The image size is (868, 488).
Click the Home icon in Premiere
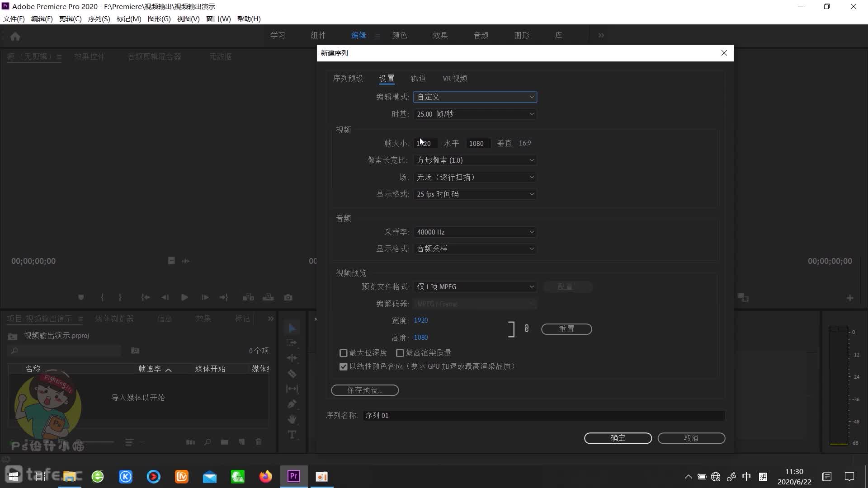[x=15, y=36]
